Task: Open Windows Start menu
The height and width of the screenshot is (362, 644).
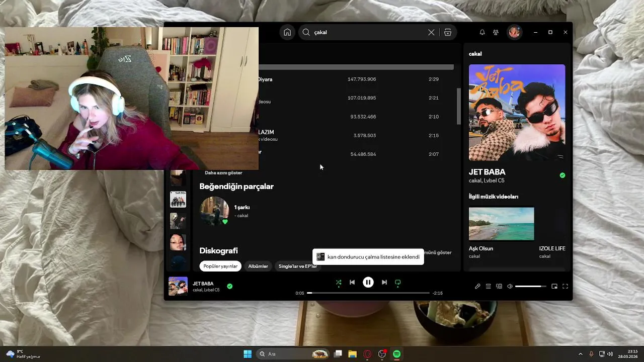Action: click(x=248, y=354)
